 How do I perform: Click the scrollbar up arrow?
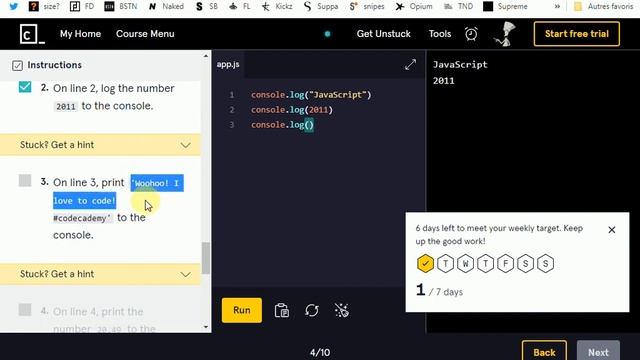(206, 56)
